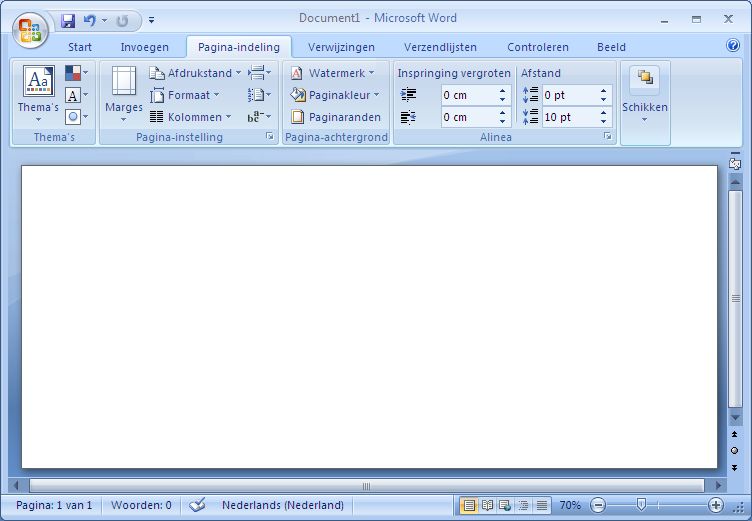Click the zoom slider handle
The image size is (752, 521).
click(x=641, y=505)
